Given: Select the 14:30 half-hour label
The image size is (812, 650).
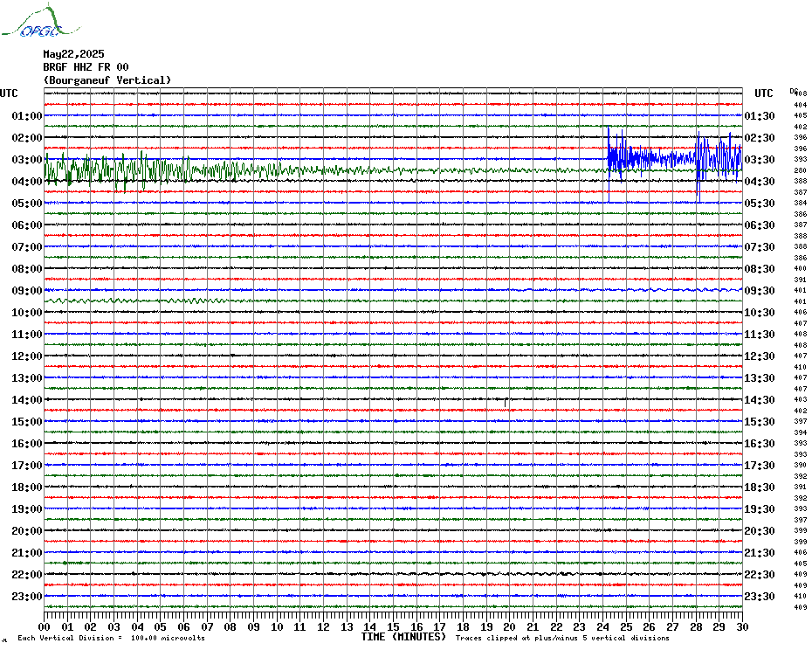Looking at the screenshot, I should 760,399.
